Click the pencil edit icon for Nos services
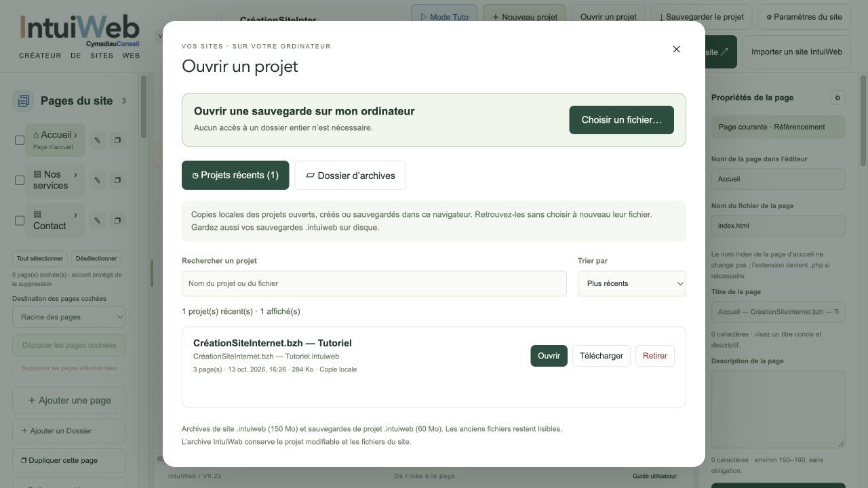 point(97,180)
